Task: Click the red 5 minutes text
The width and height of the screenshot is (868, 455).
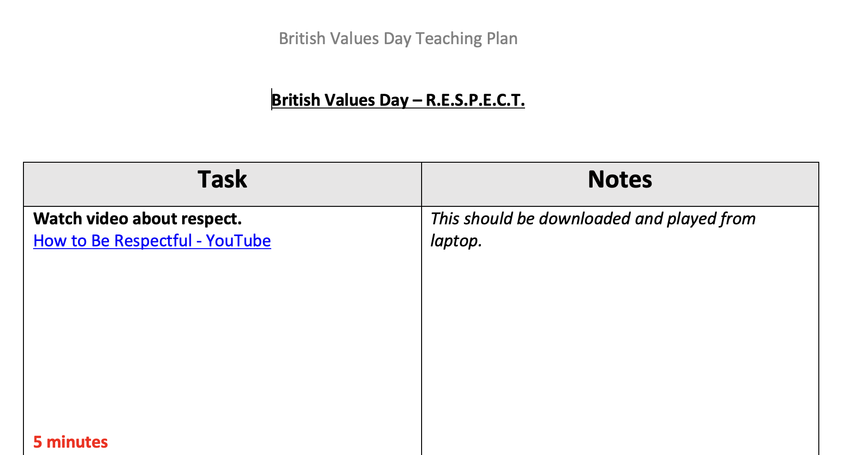Action: pyautogui.click(x=70, y=442)
